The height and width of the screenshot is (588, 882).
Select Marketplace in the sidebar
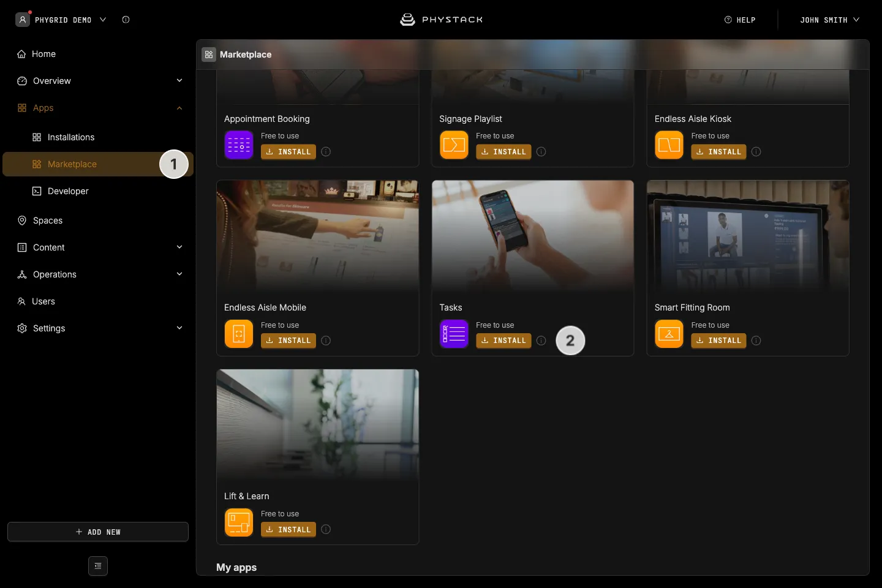pos(98,164)
